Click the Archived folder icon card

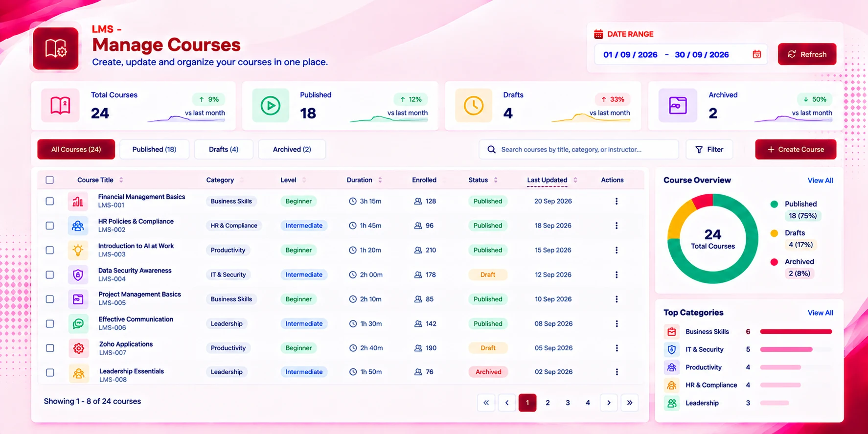click(678, 105)
